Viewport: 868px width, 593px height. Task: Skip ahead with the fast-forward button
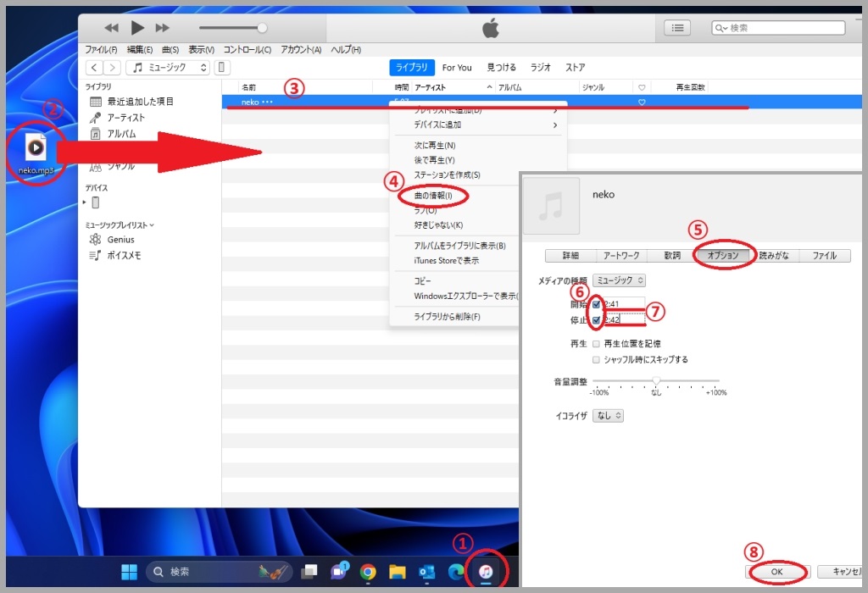tap(162, 28)
